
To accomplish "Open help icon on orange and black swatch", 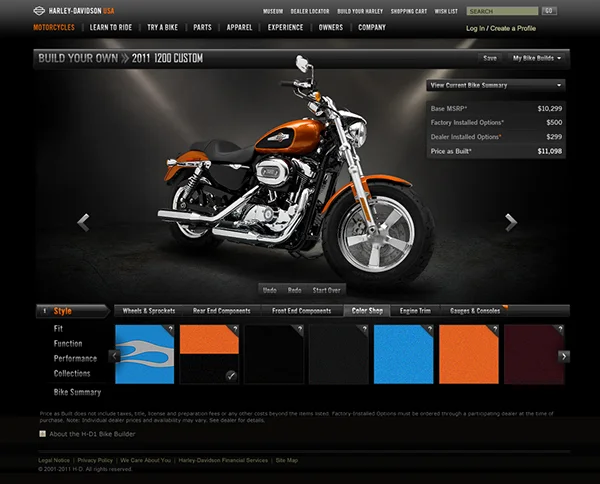I will [235, 329].
